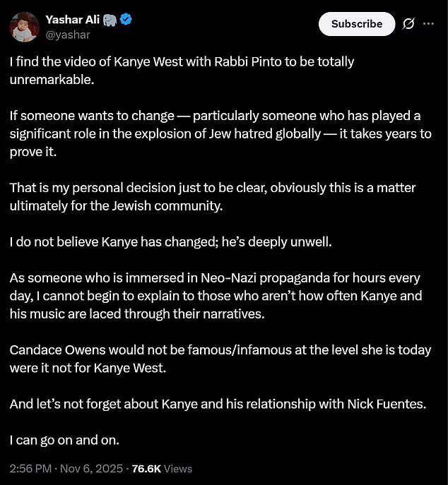The image size is (448, 485).
Task: Open the three-dot More options menu
Action: click(x=429, y=24)
